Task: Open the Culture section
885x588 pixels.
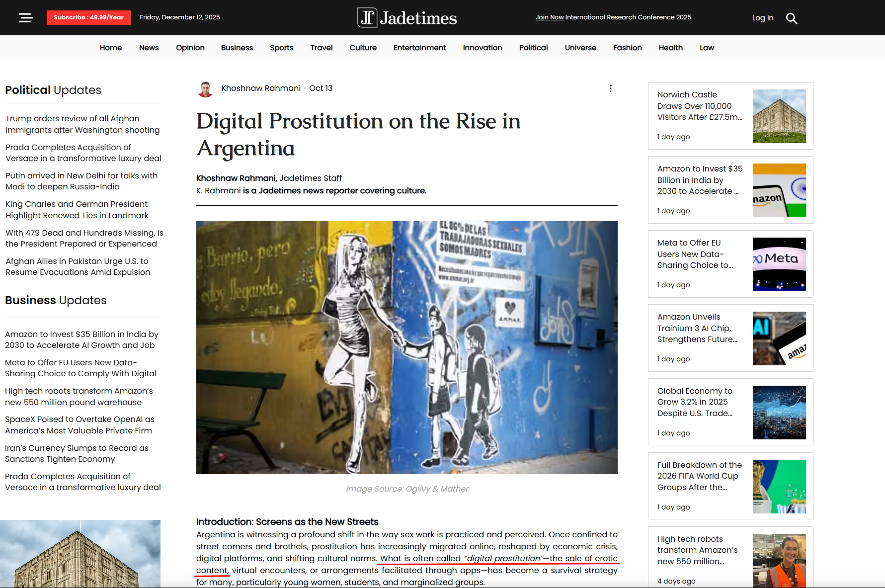Action: pyautogui.click(x=363, y=48)
